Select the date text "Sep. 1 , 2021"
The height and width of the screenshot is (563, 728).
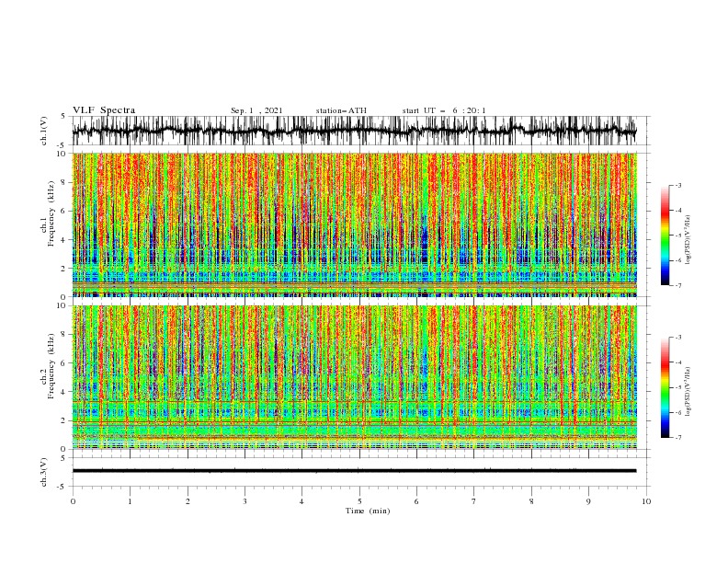click(256, 110)
